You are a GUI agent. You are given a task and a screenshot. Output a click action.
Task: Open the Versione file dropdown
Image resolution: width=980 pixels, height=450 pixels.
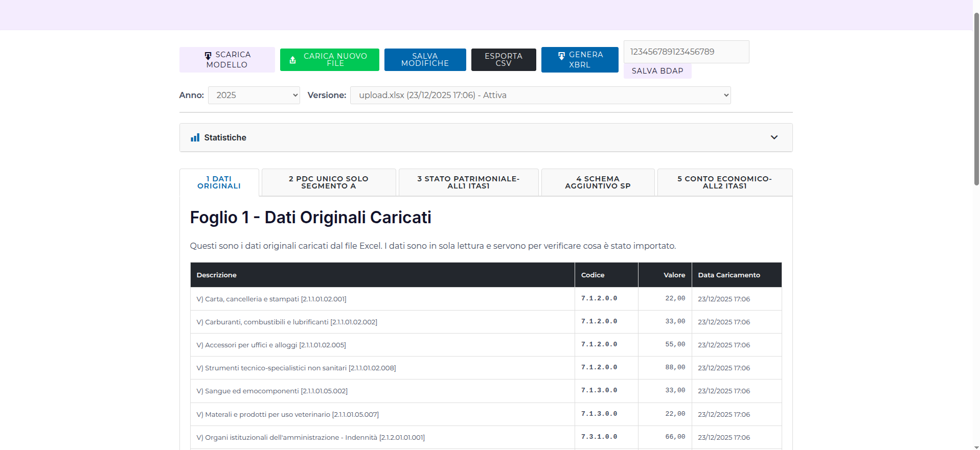(x=540, y=95)
